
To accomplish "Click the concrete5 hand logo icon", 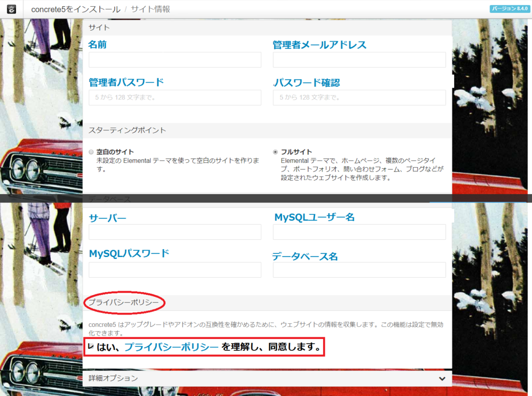I will (x=11, y=9).
